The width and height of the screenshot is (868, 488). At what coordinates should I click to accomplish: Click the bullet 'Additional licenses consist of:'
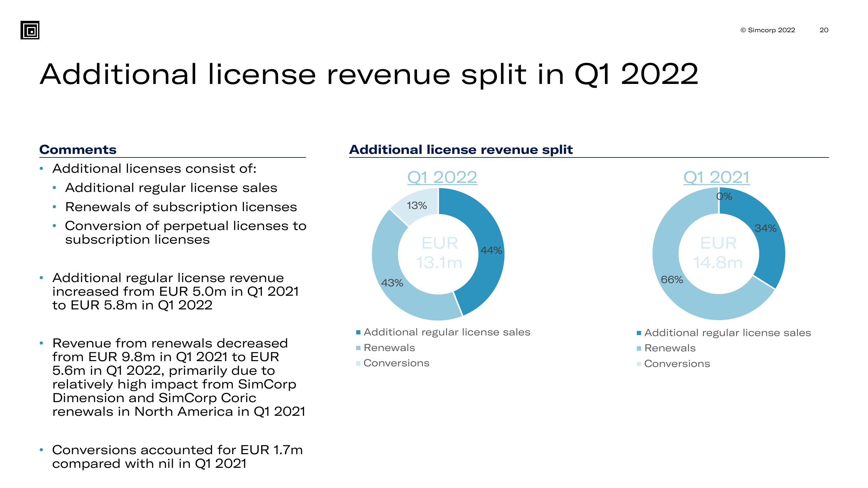tap(154, 169)
